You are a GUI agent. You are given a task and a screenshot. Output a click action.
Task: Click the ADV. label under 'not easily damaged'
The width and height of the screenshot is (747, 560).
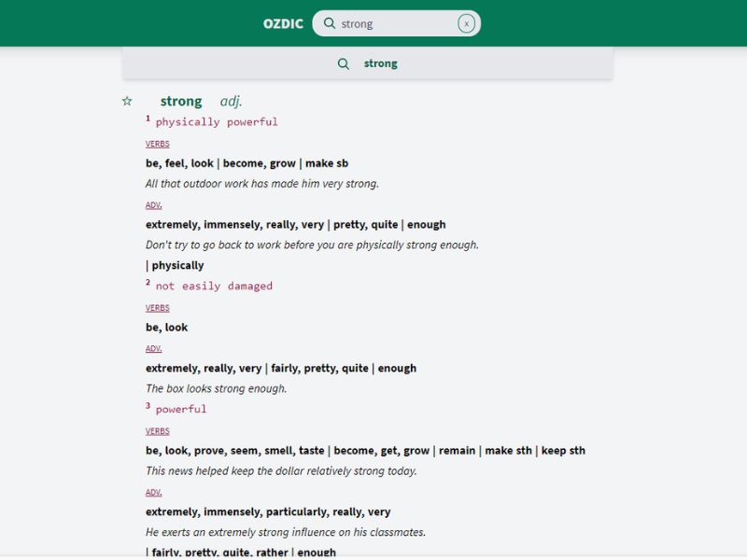click(x=153, y=348)
